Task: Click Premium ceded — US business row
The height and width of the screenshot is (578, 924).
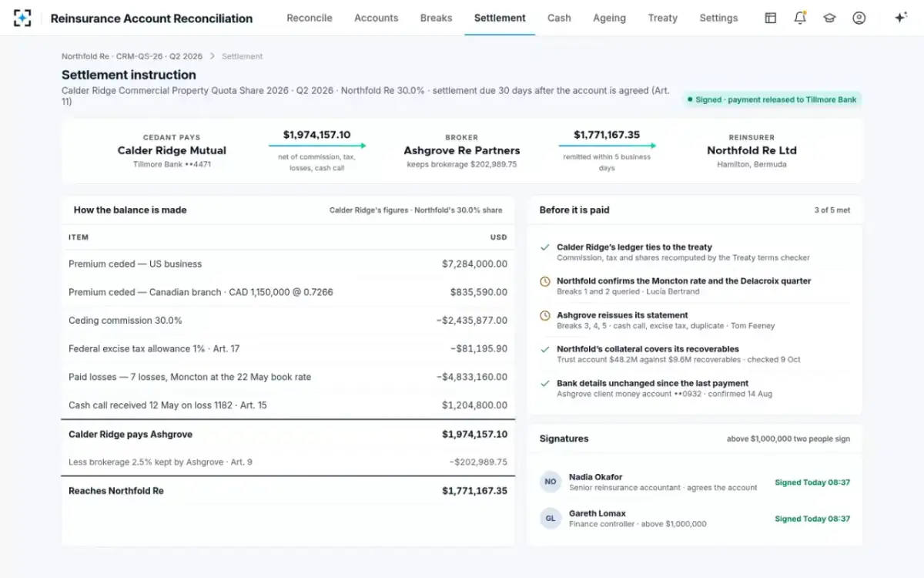Action: (x=288, y=264)
